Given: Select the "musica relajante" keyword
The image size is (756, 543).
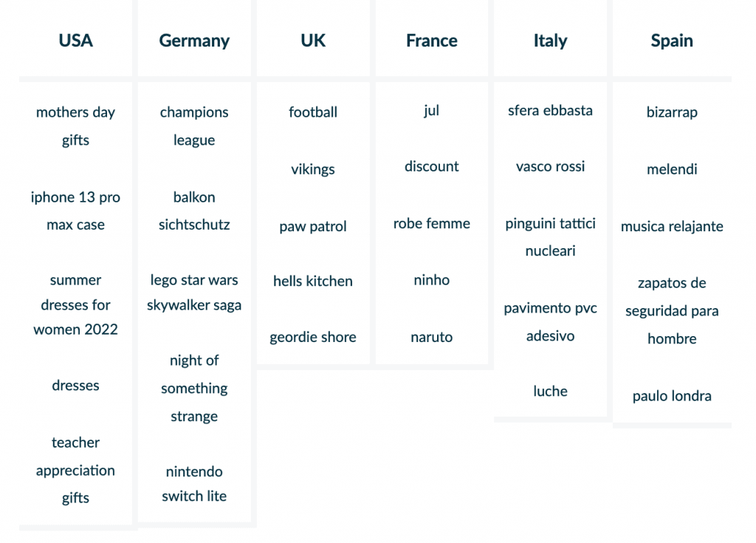Looking at the screenshot, I should [672, 226].
